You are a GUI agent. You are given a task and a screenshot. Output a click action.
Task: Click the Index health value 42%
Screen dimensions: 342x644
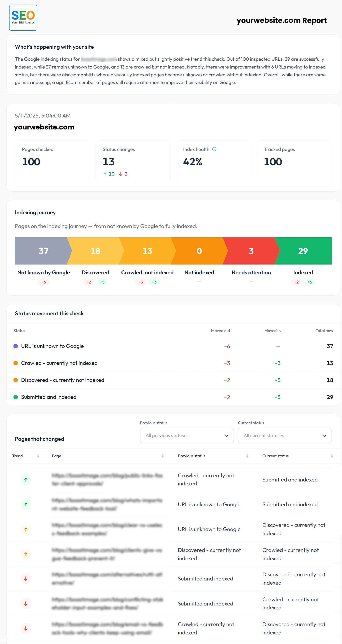pos(192,162)
